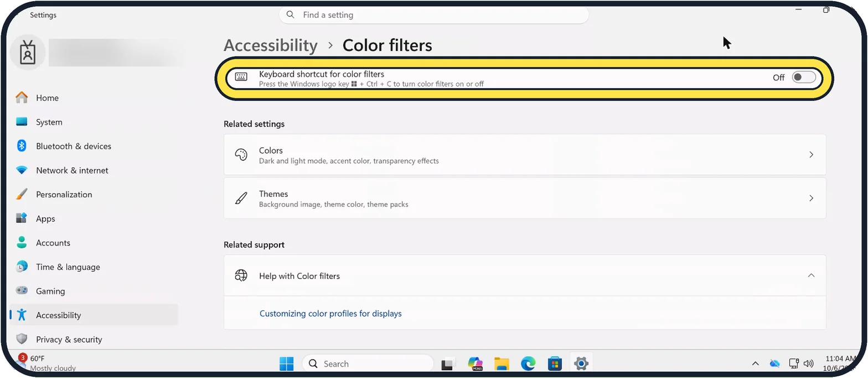
Task: Click the Gaming controller icon
Action: (x=22, y=291)
